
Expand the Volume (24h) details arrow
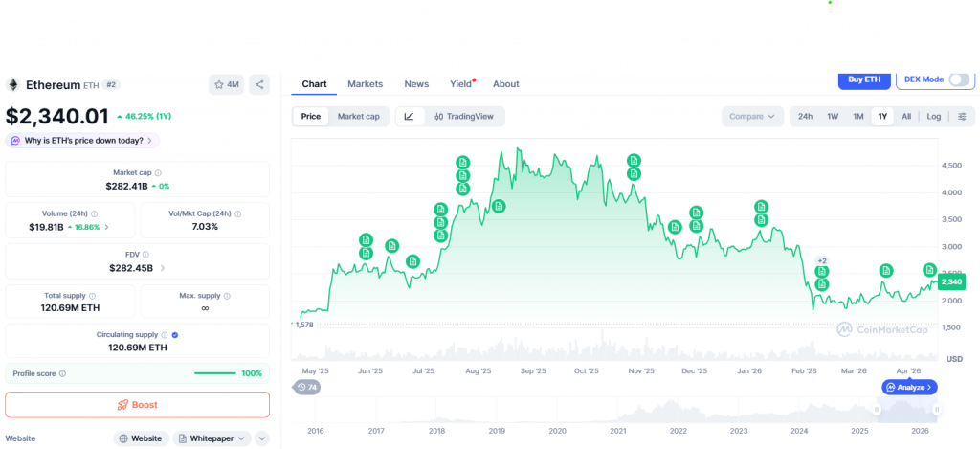click(106, 227)
